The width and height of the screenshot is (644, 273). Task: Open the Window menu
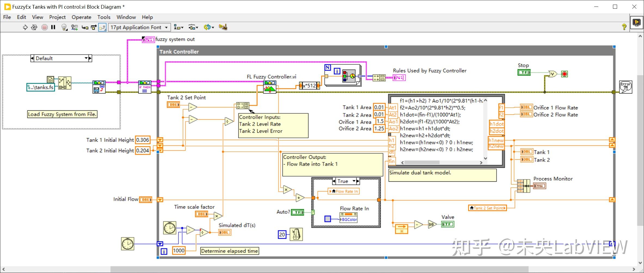tap(126, 17)
